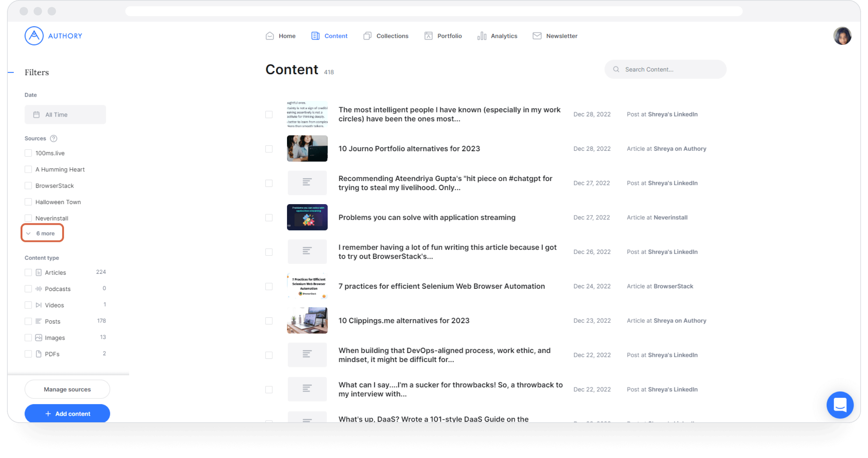Click text placeholder icon for throwbacks post
868x458 pixels.
pos(307,389)
